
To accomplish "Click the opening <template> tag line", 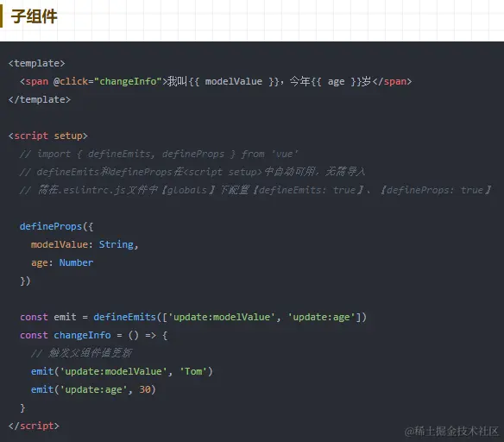I will [36, 63].
